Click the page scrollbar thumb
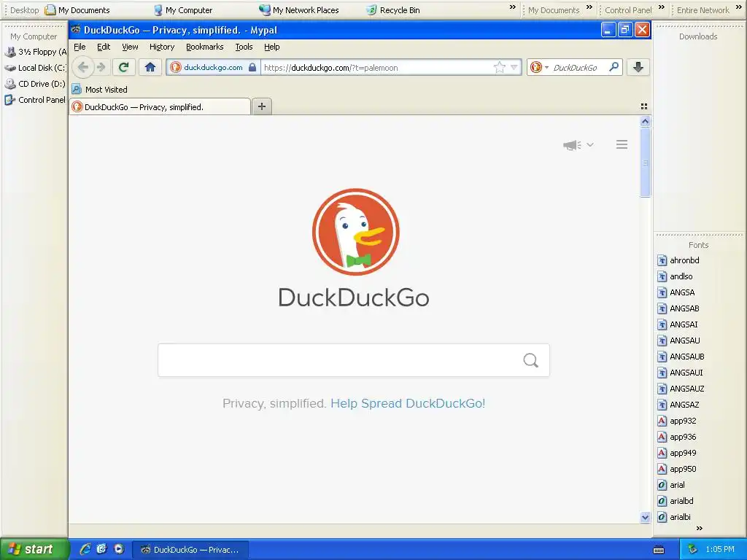 pyautogui.click(x=645, y=163)
